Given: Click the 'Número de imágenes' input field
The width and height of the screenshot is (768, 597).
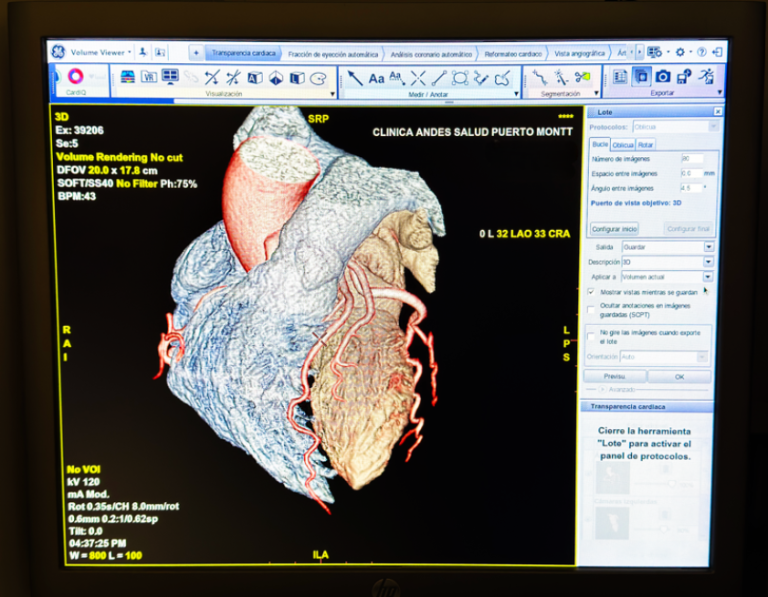Looking at the screenshot, I should click(x=692, y=159).
